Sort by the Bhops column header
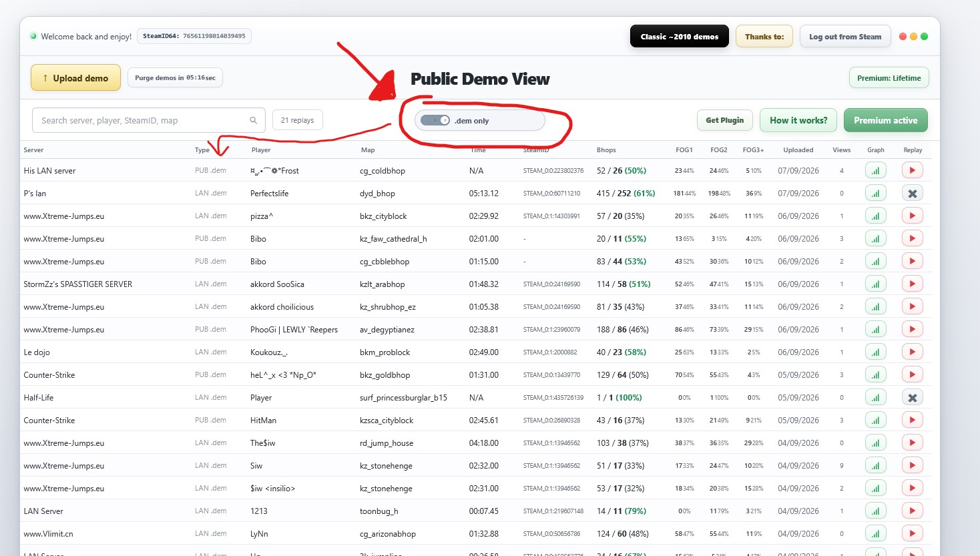 pyautogui.click(x=606, y=150)
